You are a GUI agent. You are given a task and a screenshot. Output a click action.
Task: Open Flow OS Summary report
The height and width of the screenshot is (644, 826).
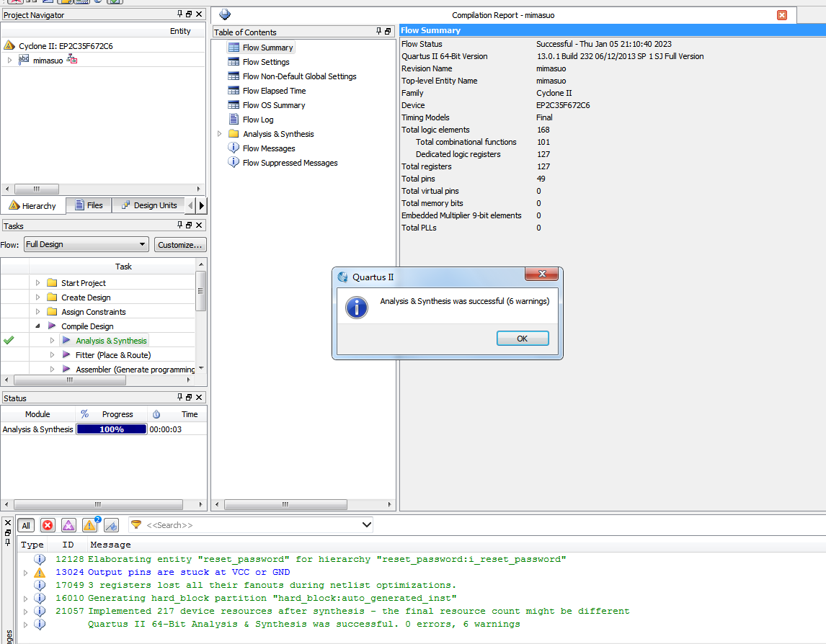[274, 105]
